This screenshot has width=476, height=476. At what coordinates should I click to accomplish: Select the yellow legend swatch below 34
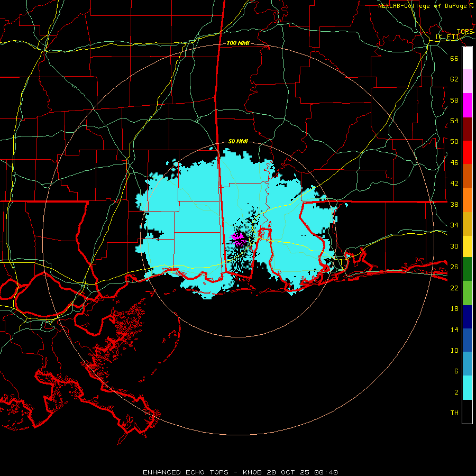467,246
